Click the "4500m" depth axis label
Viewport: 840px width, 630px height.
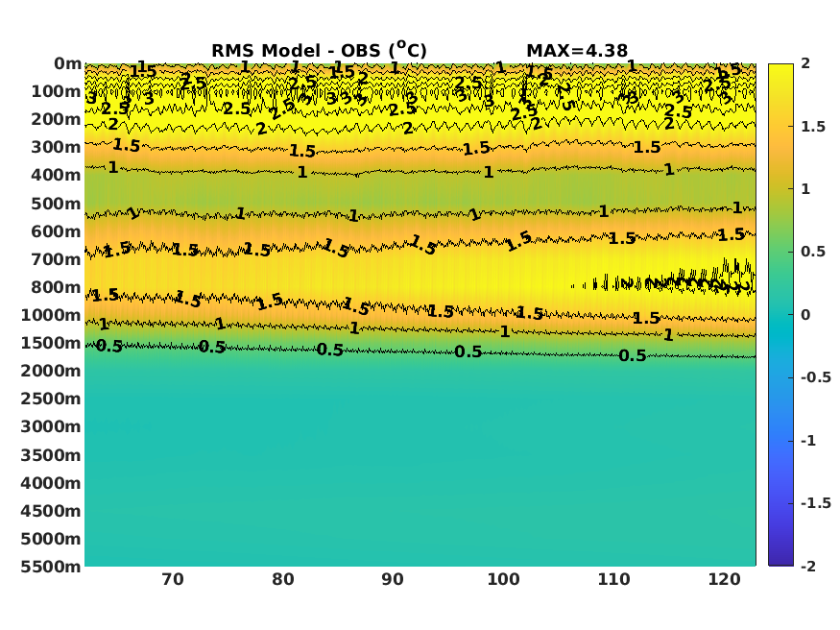pyautogui.click(x=51, y=512)
